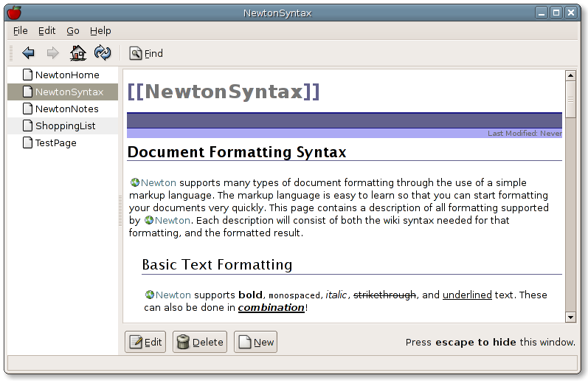Open Find from the toolbar
Screen dimensions: 588x381
(146, 53)
